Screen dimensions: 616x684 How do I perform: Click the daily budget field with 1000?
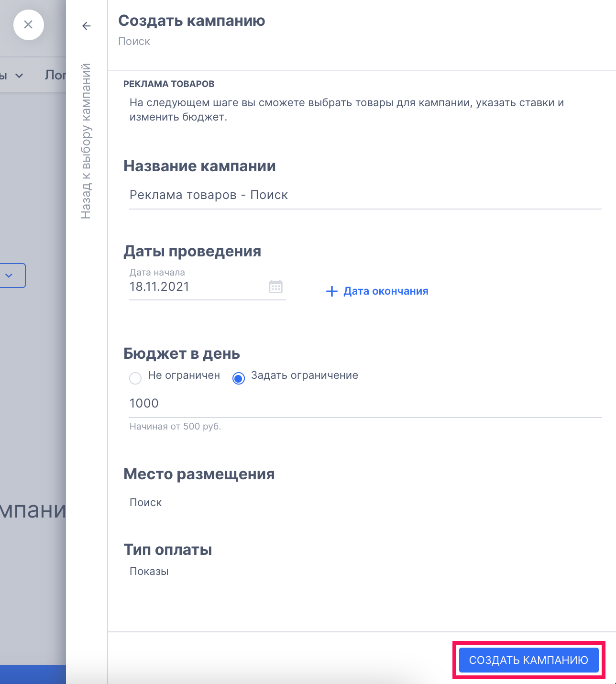click(x=365, y=404)
